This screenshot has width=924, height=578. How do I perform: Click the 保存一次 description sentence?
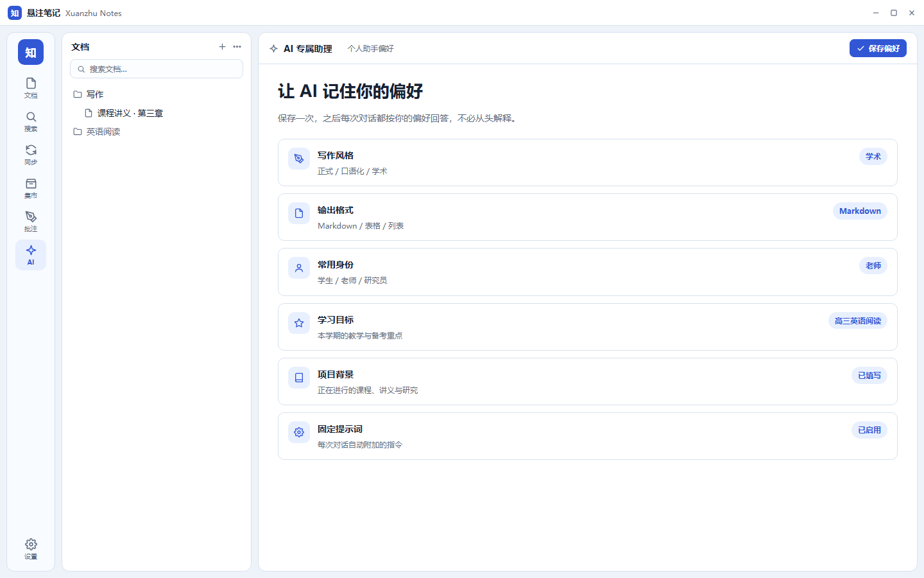398,118
